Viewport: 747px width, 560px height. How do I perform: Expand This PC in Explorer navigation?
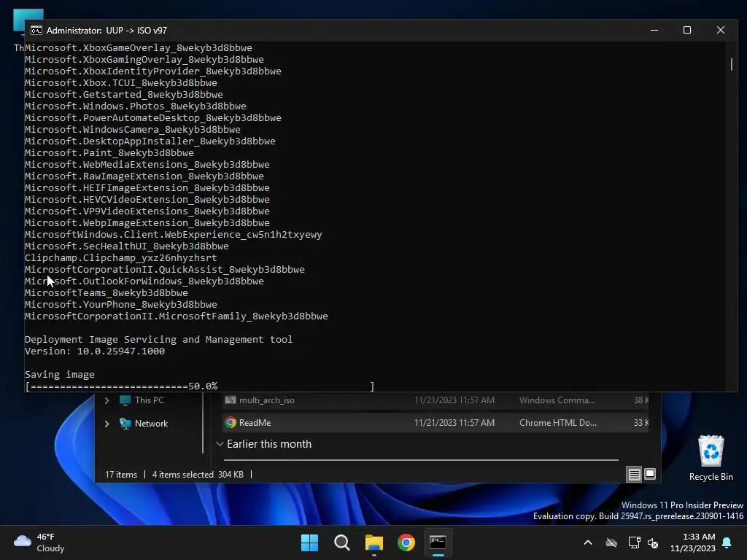coord(107,400)
